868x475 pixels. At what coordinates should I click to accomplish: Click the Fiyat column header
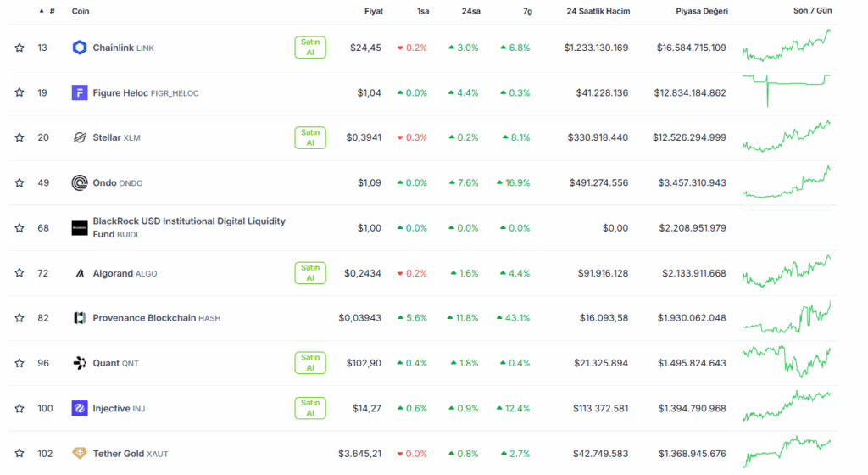pyautogui.click(x=373, y=11)
